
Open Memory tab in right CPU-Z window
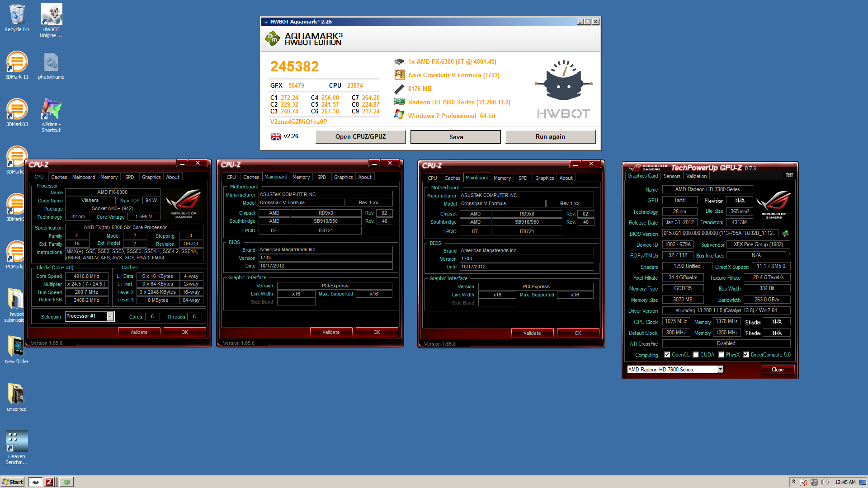[x=502, y=178]
